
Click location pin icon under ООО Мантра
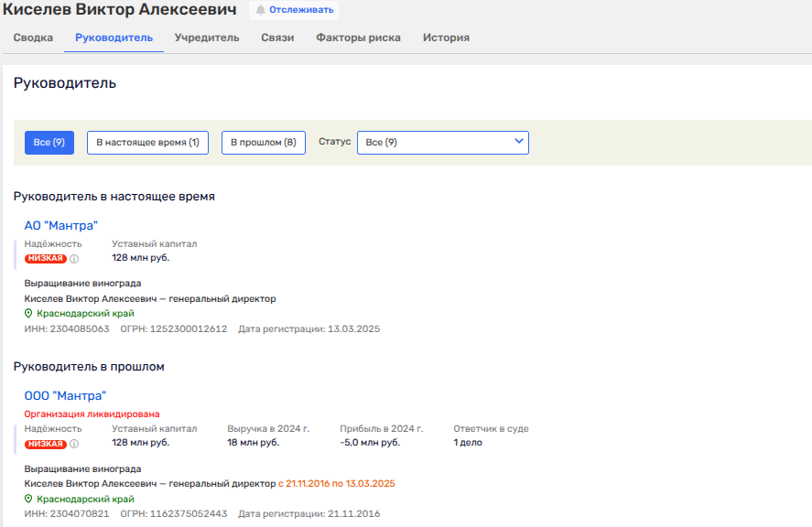click(28, 500)
